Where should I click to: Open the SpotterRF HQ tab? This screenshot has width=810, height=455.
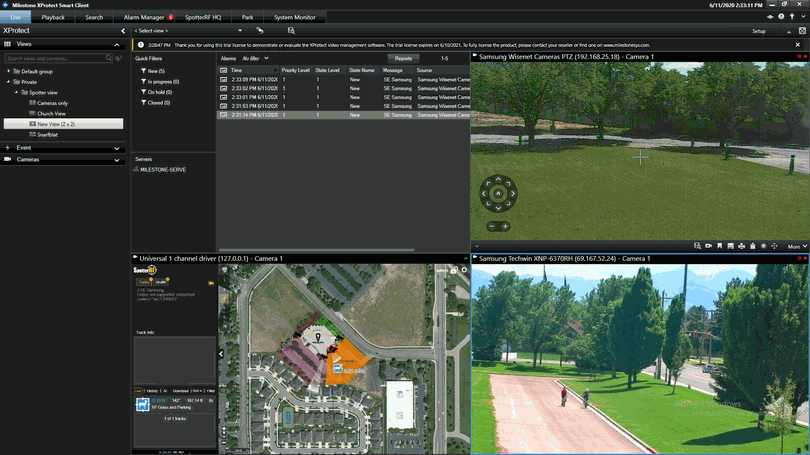(x=203, y=17)
